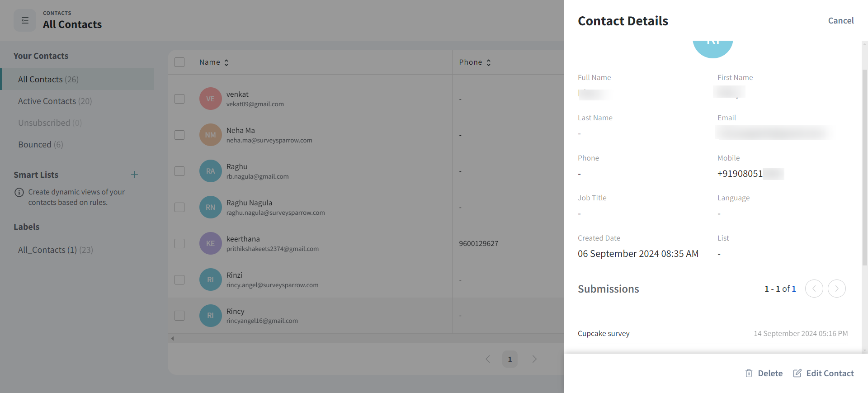Image resolution: width=868 pixels, height=393 pixels.
Task: Click the contact list next page chevron
Action: tap(534, 359)
